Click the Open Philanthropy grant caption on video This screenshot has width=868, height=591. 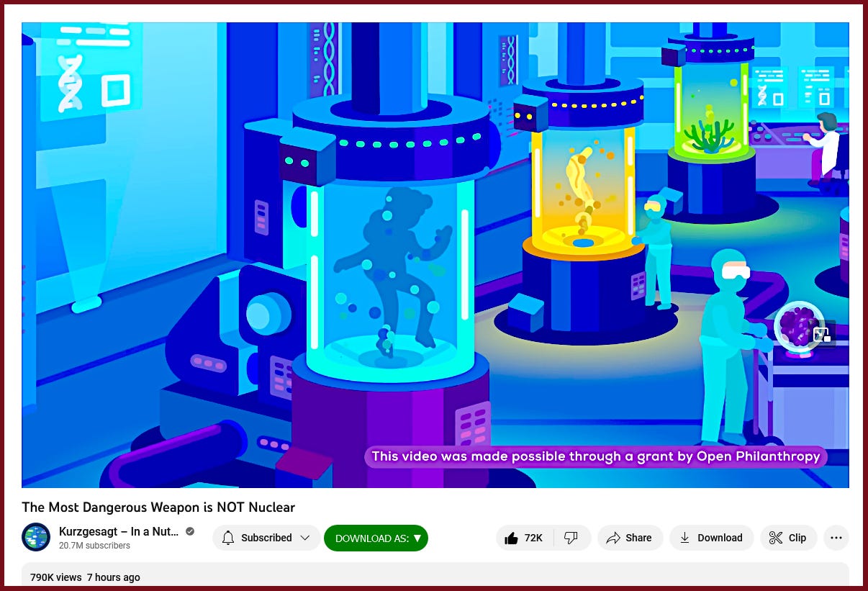(x=596, y=456)
